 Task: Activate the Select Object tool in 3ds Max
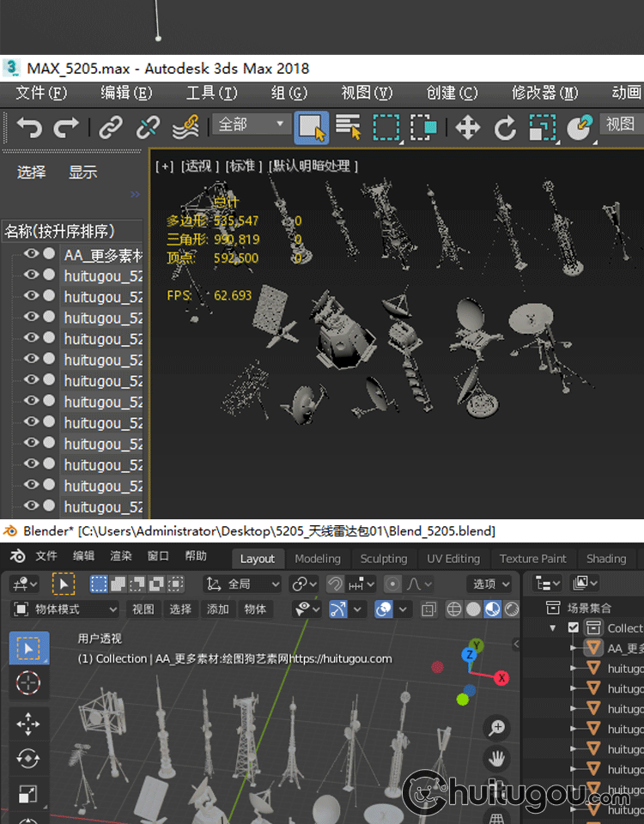tap(311, 128)
